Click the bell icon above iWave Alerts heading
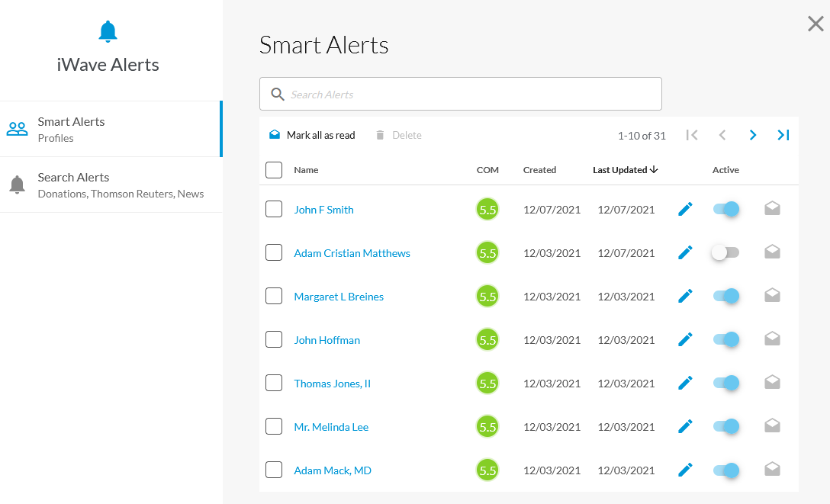 108,31
